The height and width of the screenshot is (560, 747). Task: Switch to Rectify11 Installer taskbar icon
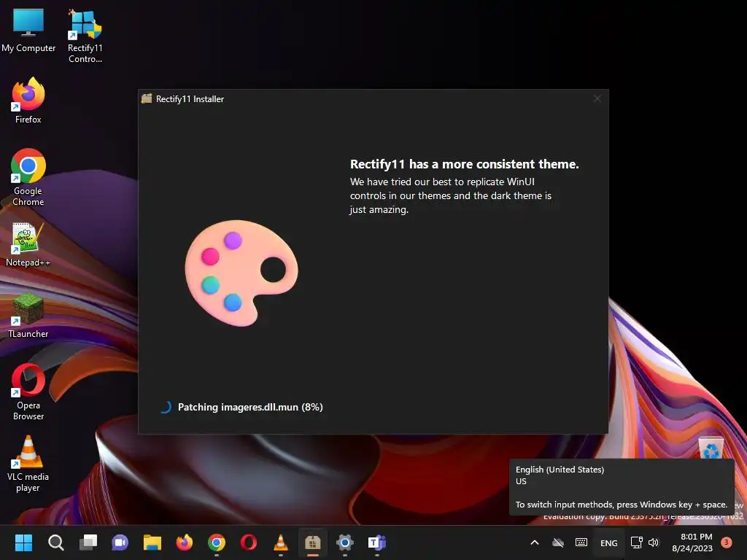pos(312,542)
